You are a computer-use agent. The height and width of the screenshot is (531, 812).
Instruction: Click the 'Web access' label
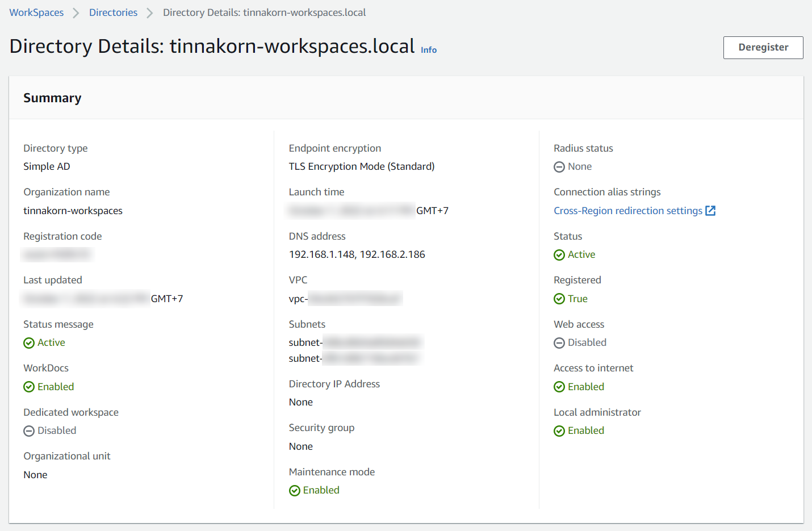pos(579,324)
